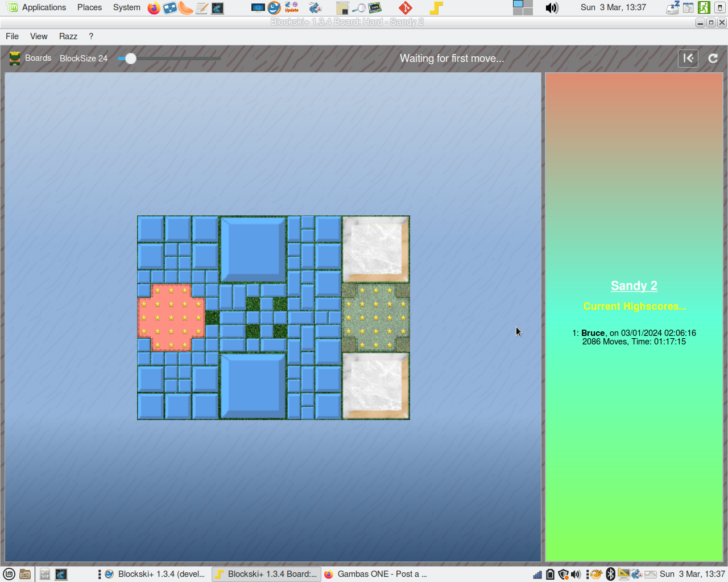Expand the Applications menu
This screenshot has width=728, height=582.
pyautogui.click(x=44, y=7)
